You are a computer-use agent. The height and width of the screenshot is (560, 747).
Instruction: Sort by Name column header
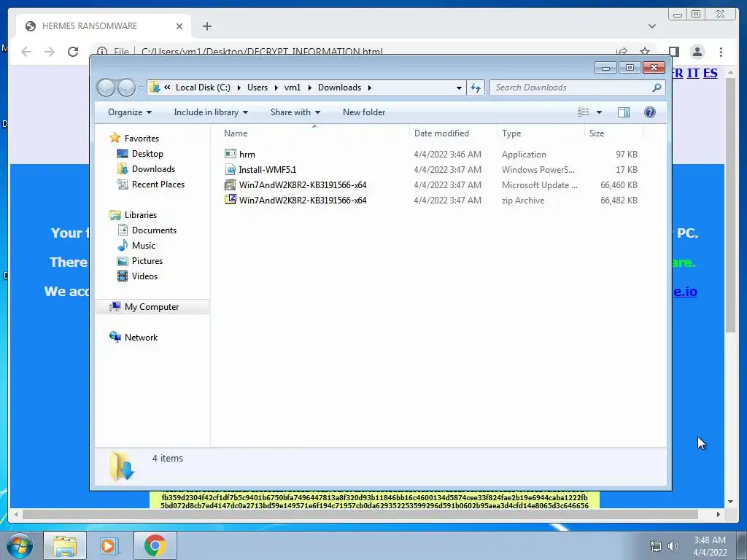314,133
